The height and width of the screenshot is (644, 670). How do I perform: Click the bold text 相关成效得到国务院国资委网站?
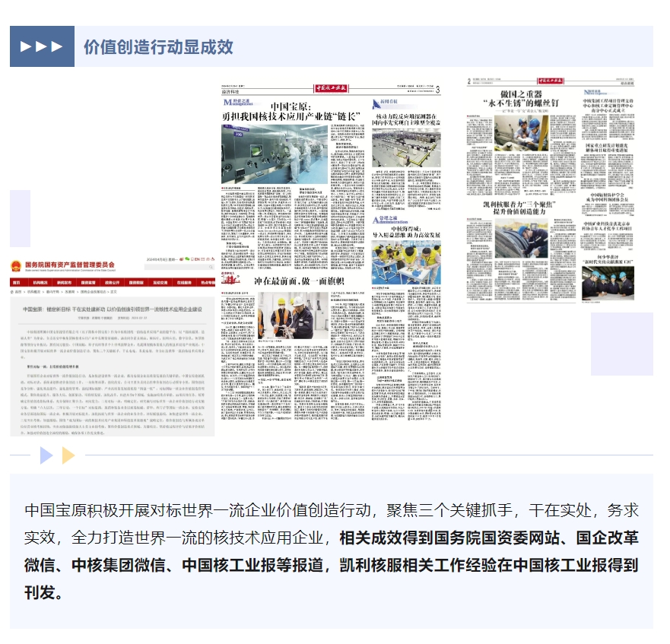(x=449, y=538)
